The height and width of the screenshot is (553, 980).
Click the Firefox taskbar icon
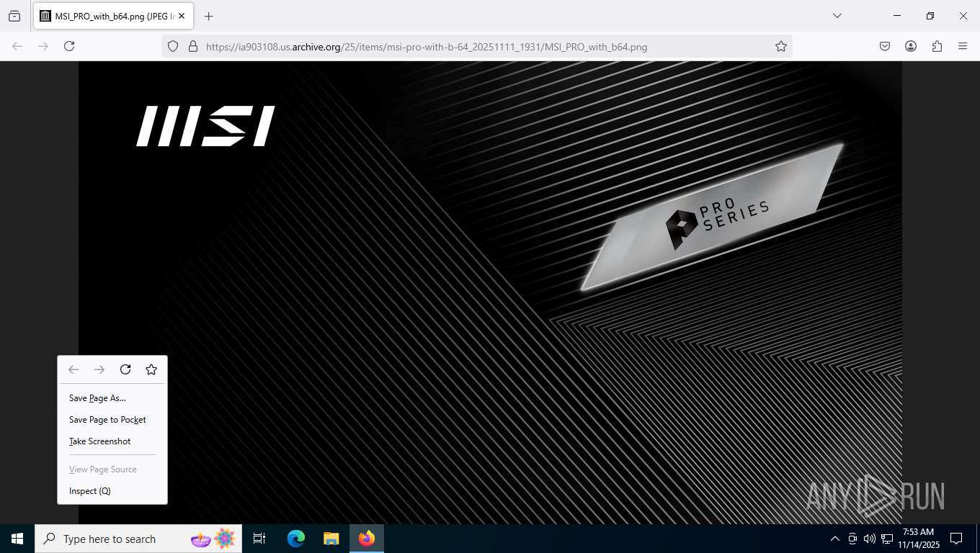coord(367,539)
